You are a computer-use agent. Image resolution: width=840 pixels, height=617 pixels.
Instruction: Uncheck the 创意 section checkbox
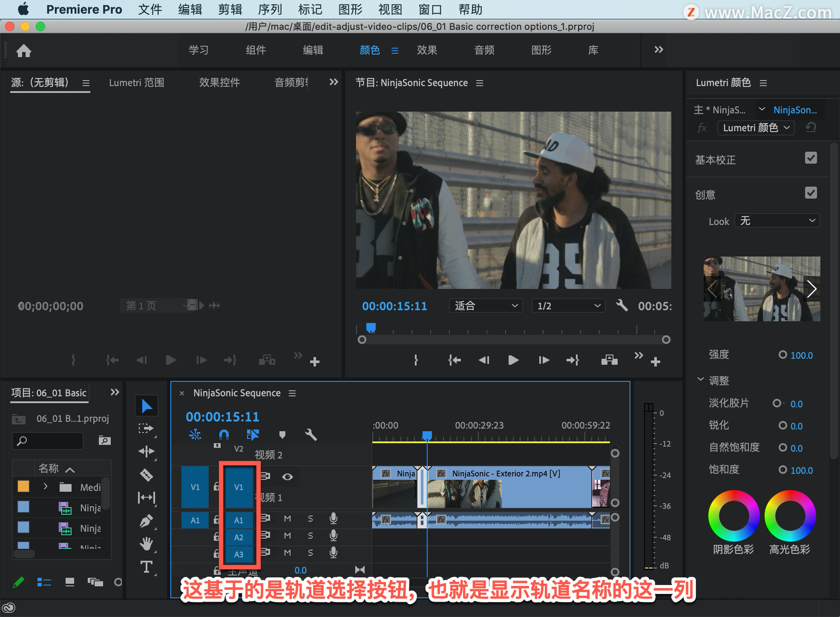[x=810, y=193]
